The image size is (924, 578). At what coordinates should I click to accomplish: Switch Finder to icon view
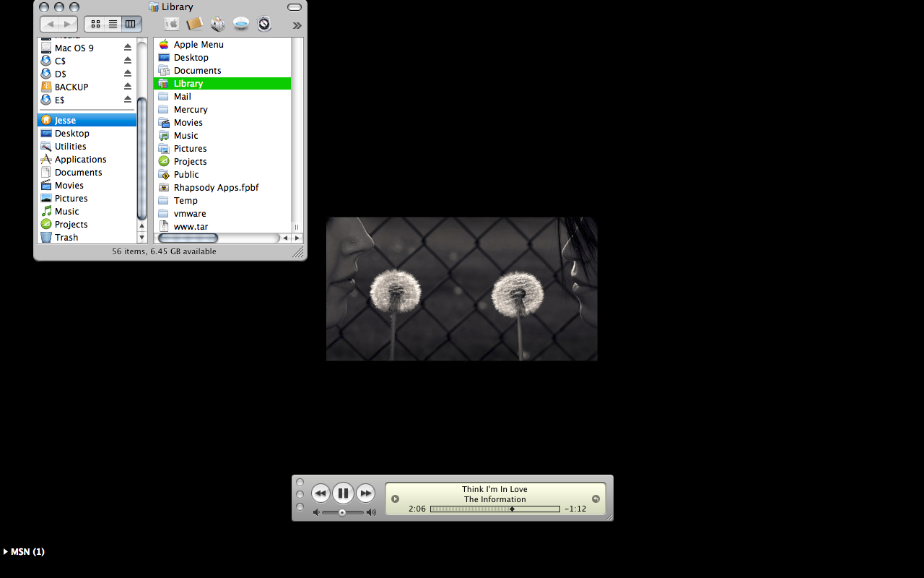95,24
